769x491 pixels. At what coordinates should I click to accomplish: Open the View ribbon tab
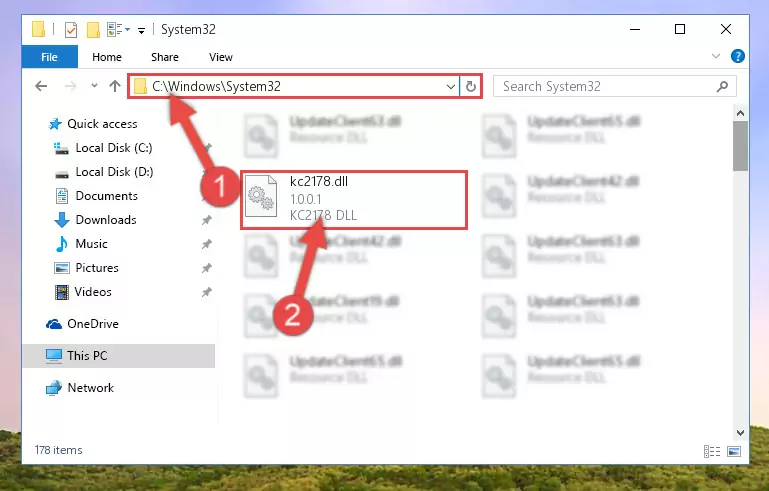[221, 57]
